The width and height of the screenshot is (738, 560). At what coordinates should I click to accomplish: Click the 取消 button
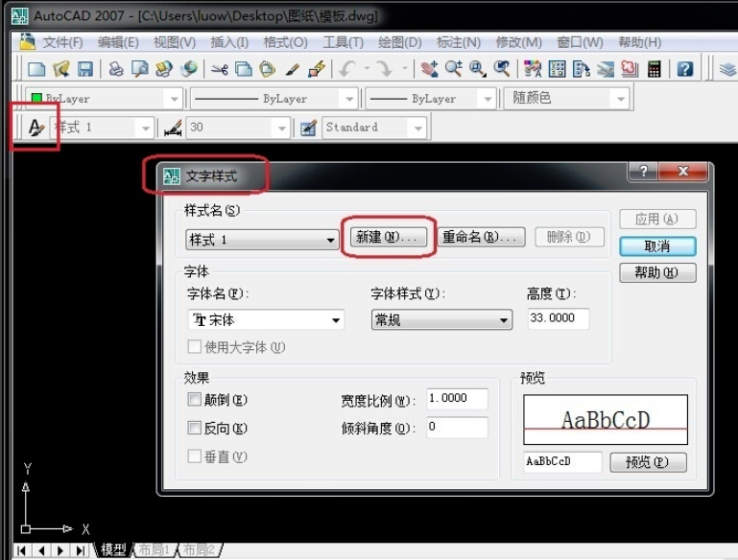pos(657,246)
